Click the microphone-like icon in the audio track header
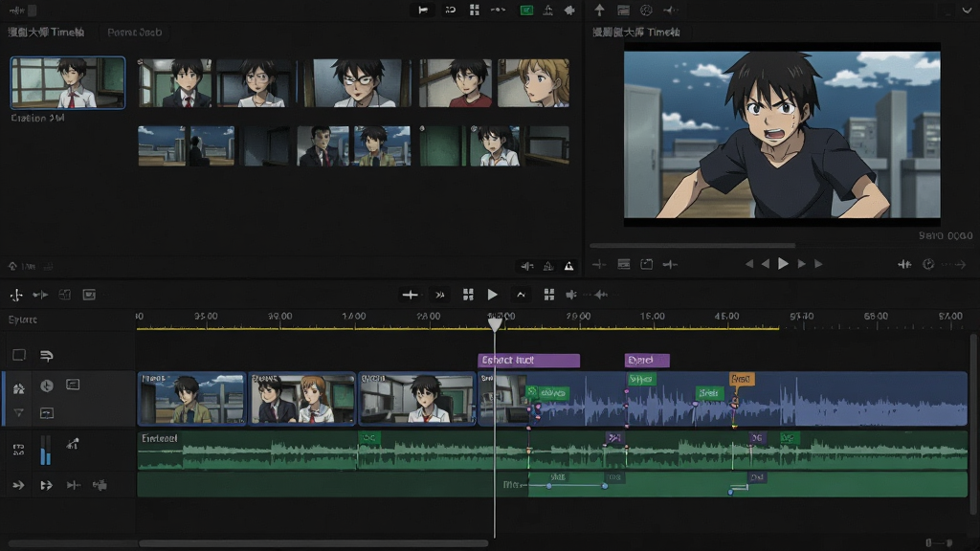The image size is (980, 551). pyautogui.click(x=73, y=444)
